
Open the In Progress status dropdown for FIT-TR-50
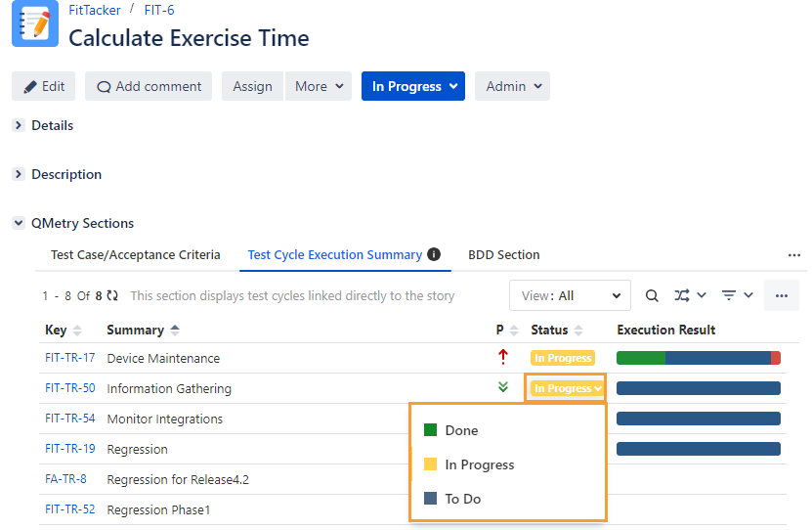pyautogui.click(x=567, y=388)
